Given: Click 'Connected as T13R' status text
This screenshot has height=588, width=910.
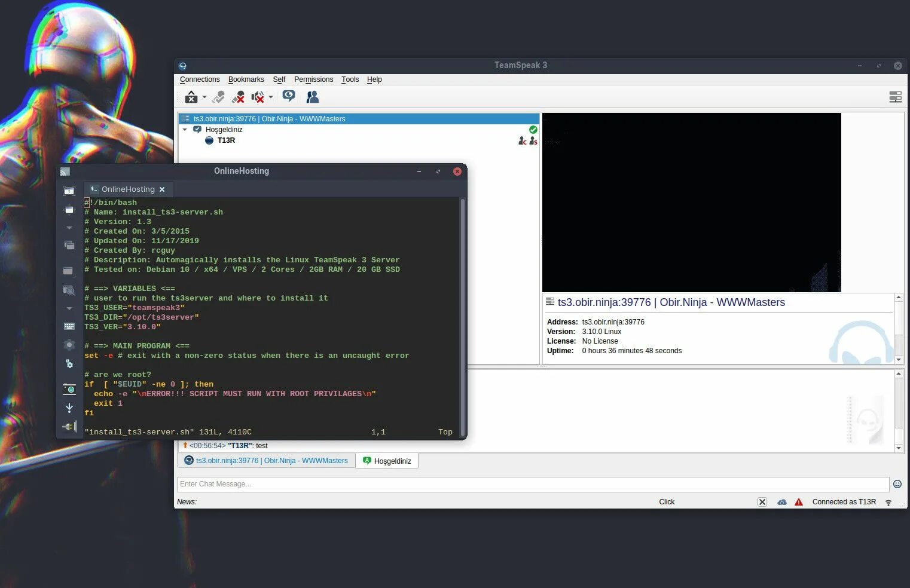Looking at the screenshot, I should 844,502.
